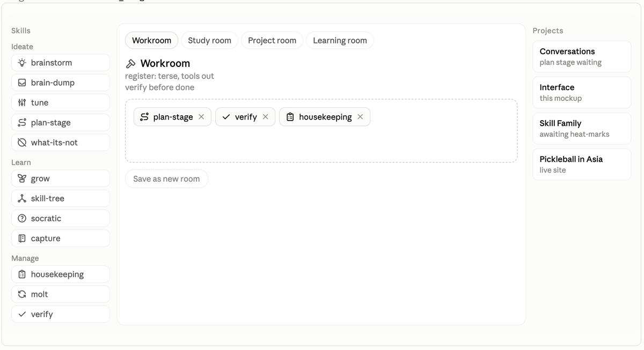Viewport: 644px width, 350px height.
Task: Click "this mockup" status text
Action: coord(561,98)
